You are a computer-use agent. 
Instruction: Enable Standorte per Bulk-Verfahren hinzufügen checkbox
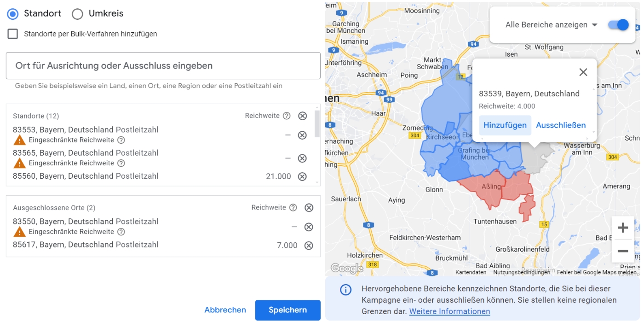point(13,34)
